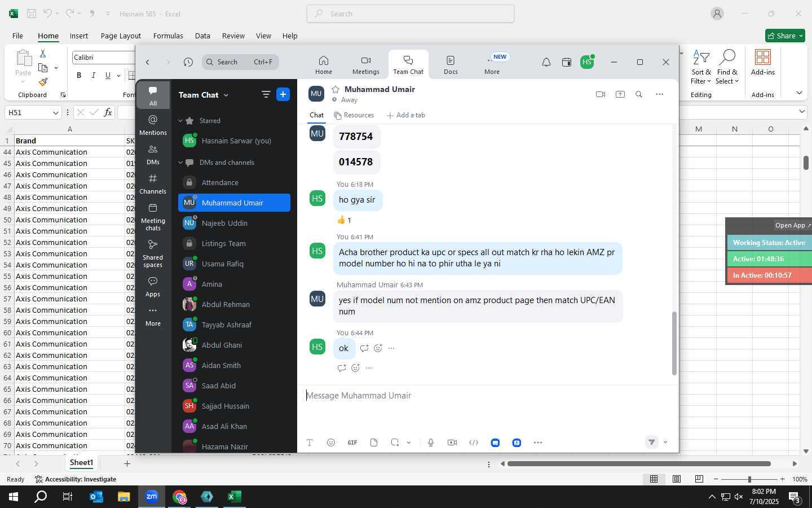This screenshot has height=508, width=812.
Task: Switch Excel to Page Break Preview
Action: [x=699, y=479]
